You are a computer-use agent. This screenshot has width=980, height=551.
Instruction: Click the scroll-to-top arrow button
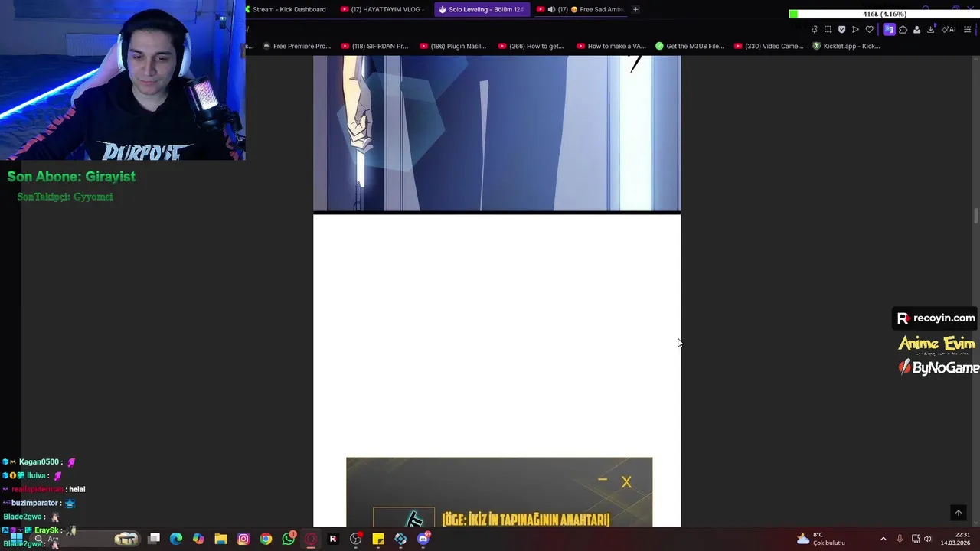(x=958, y=513)
